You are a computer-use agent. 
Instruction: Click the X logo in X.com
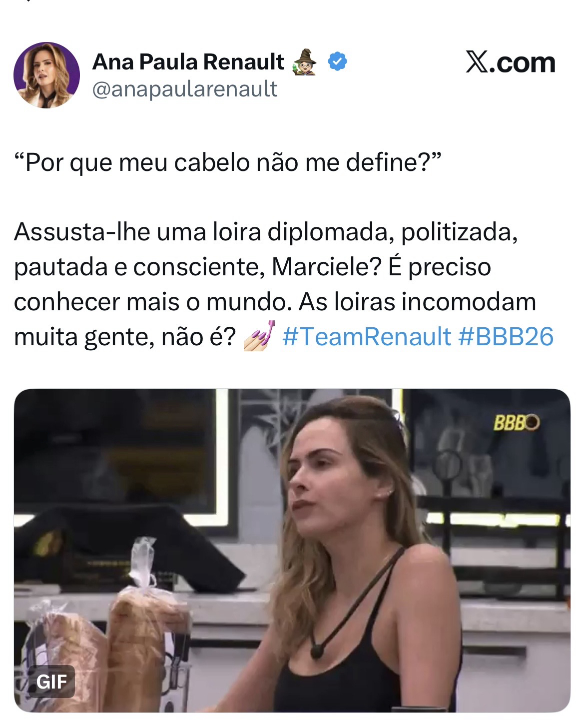pos(477,63)
